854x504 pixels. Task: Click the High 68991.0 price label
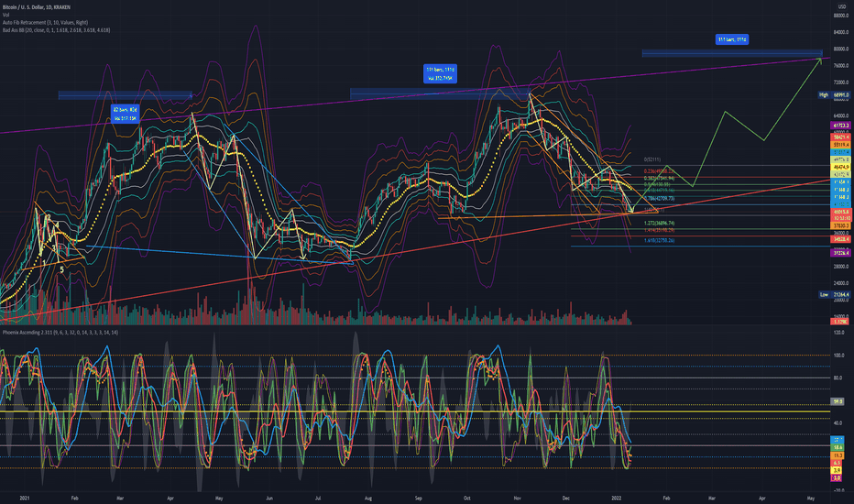tap(835, 94)
